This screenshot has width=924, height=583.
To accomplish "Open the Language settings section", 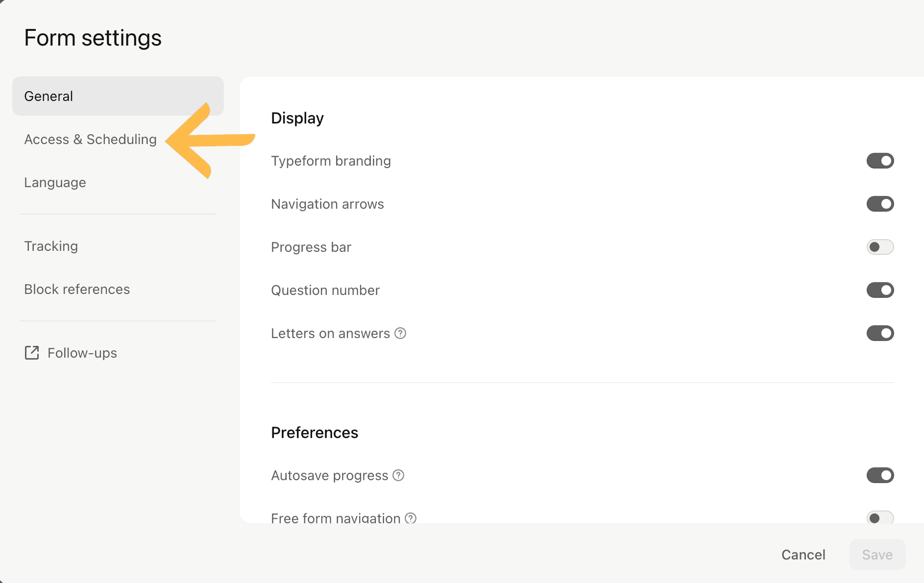I will [55, 182].
